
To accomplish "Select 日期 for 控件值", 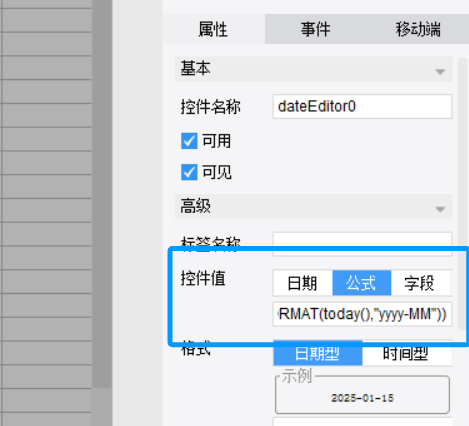I will 302,283.
